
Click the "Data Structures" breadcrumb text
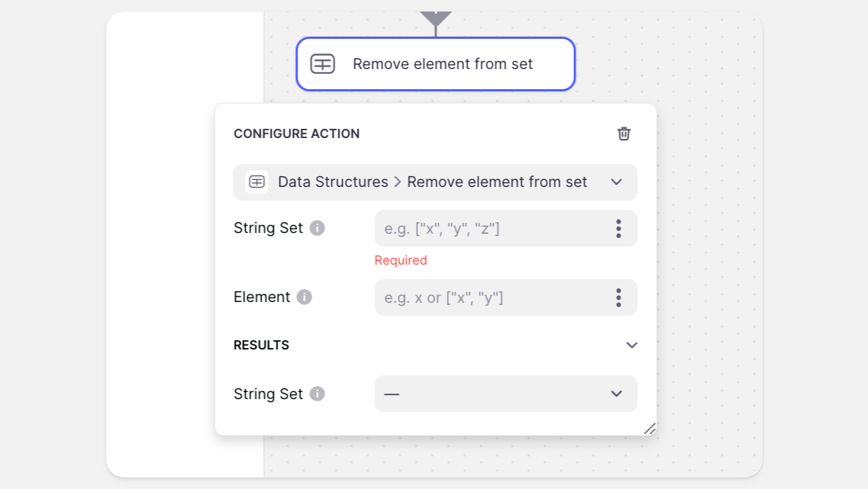click(333, 182)
